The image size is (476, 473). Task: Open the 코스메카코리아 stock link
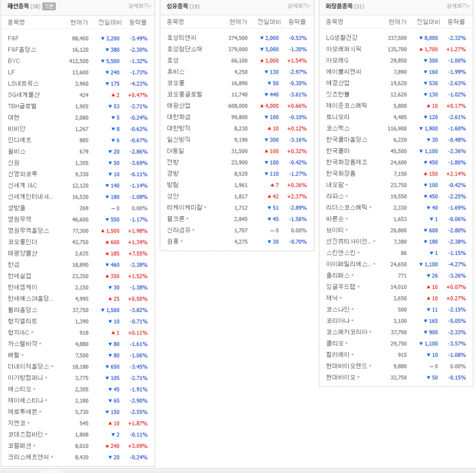click(346, 332)
